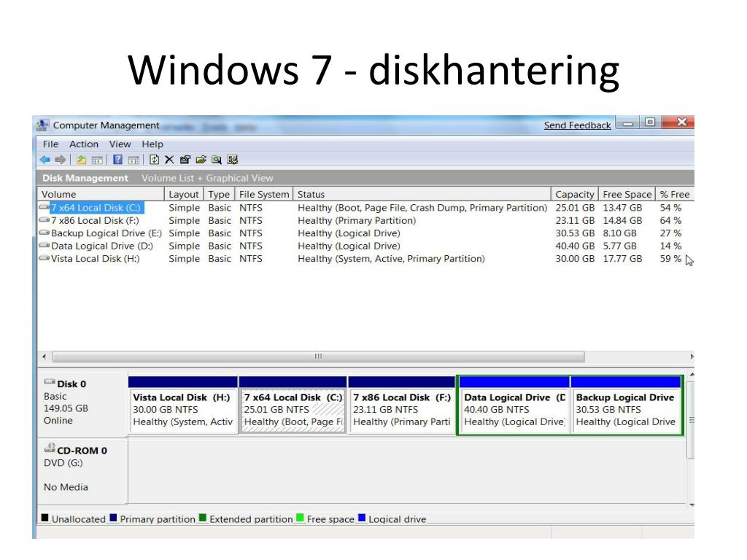Image resolution: width=747 pixels, height=560 pixels.
Task: Select the 7 x86 Local Disk (F:) partition block
Action: coord(402,405)
